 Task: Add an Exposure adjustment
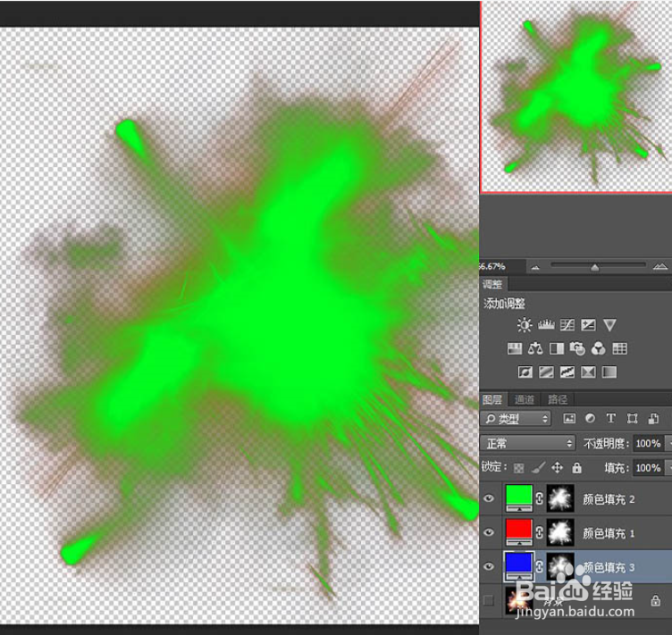588,325
